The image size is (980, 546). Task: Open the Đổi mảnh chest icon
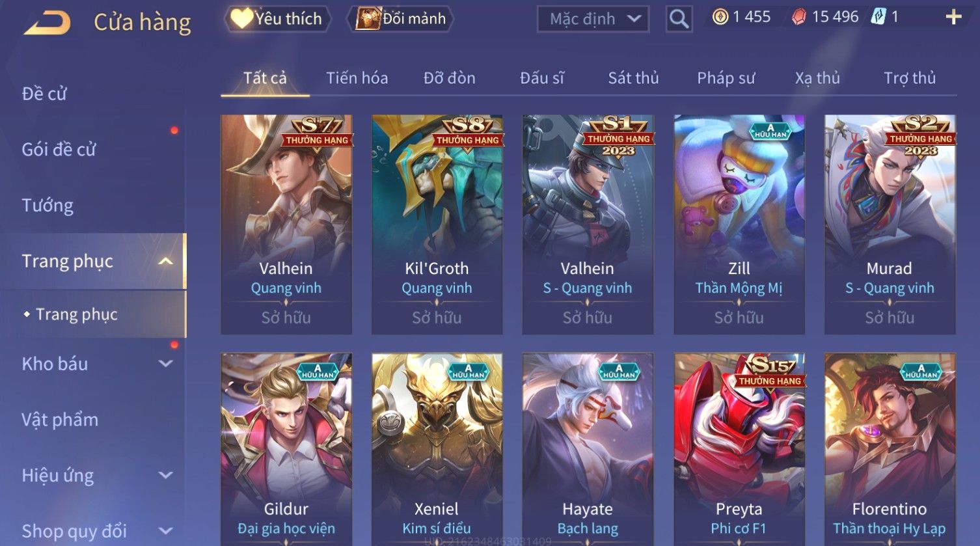point(368,18)
